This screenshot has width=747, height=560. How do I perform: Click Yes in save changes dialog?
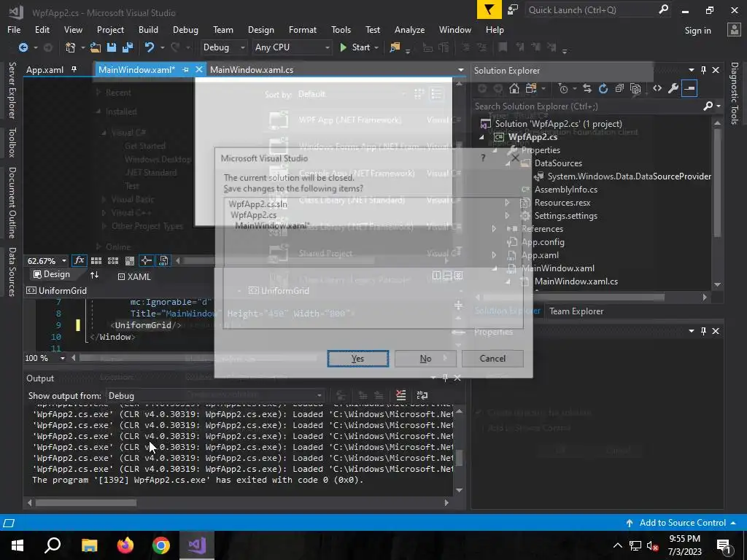click(x=357, y=359)
